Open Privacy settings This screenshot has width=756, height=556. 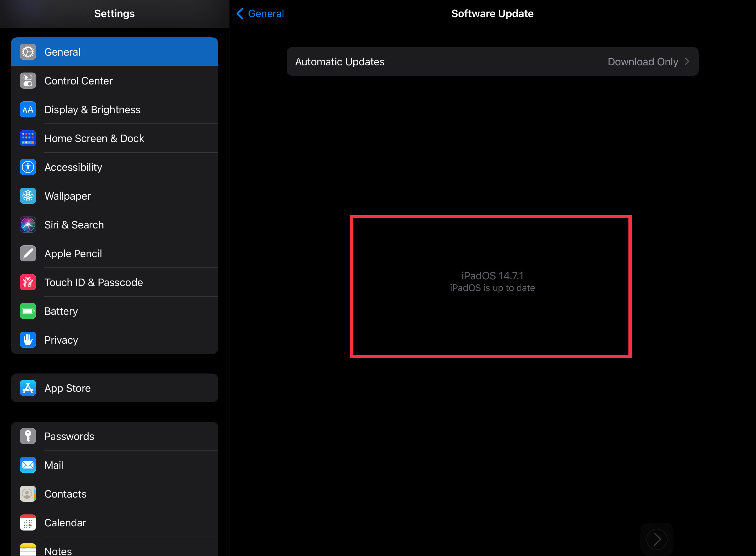click(x=114, y=340)
